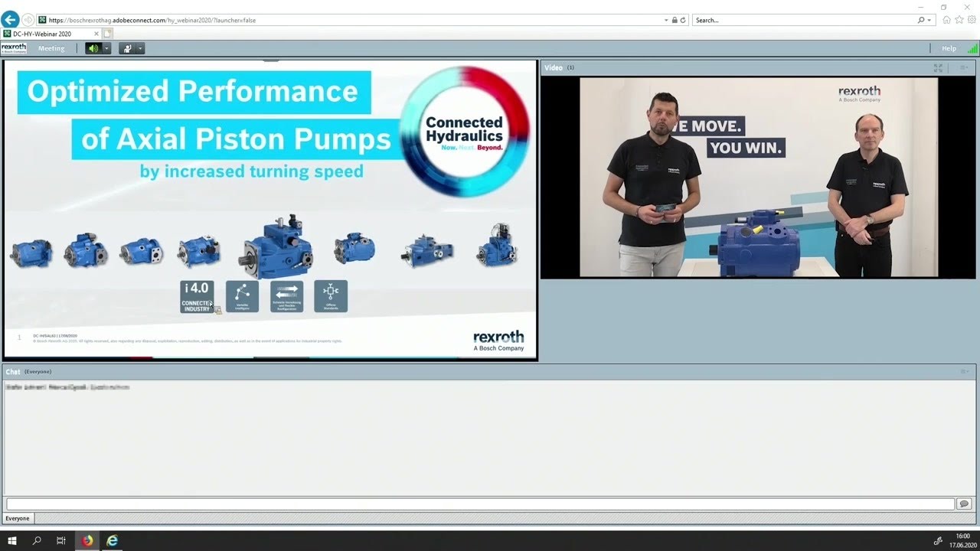Viewport: 980px width, 551px height.
Task: Switch to Internet Explorer on taskbar
Action: coord(112,540)
